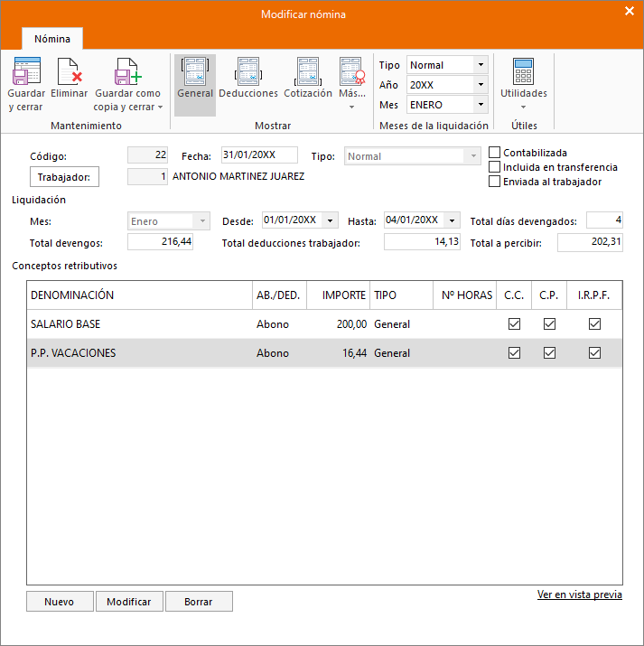
Task: Open the Ver en vista previa link
Action: (579, 595)
